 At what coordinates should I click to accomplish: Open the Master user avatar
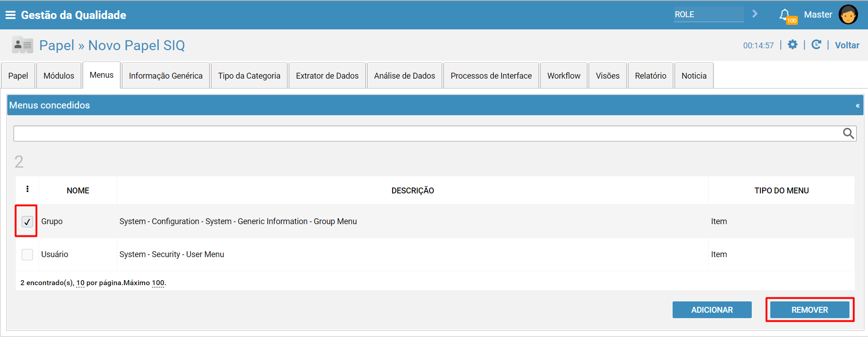coord(848,14)
